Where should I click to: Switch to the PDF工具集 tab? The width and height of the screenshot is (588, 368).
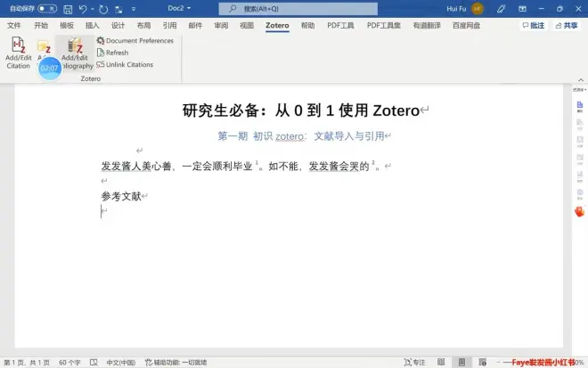[384, 26]
